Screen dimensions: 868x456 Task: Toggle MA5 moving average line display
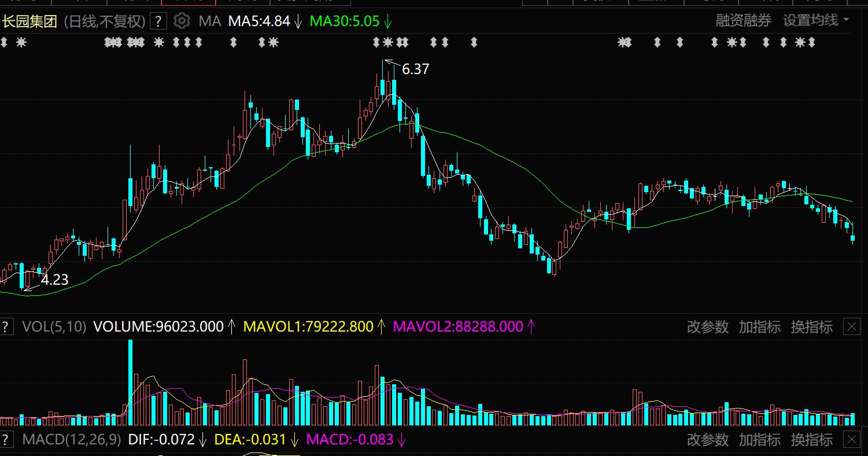(259, 21)
